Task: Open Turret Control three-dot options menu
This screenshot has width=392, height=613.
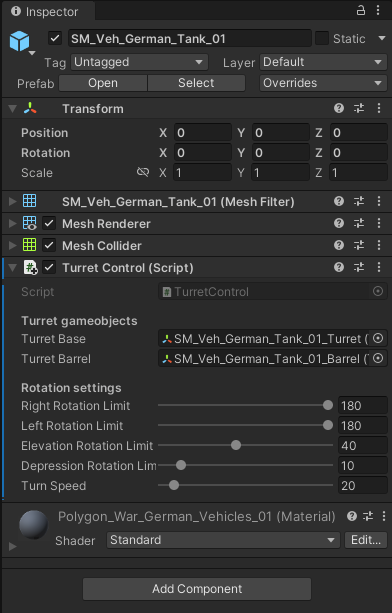Action: pos(379,267)
